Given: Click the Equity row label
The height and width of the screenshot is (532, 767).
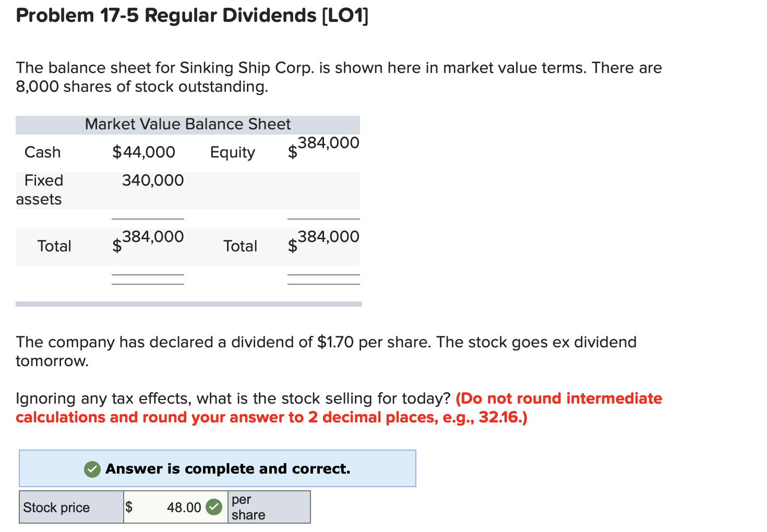Looking at the screenshot, I should click(232, 152).
